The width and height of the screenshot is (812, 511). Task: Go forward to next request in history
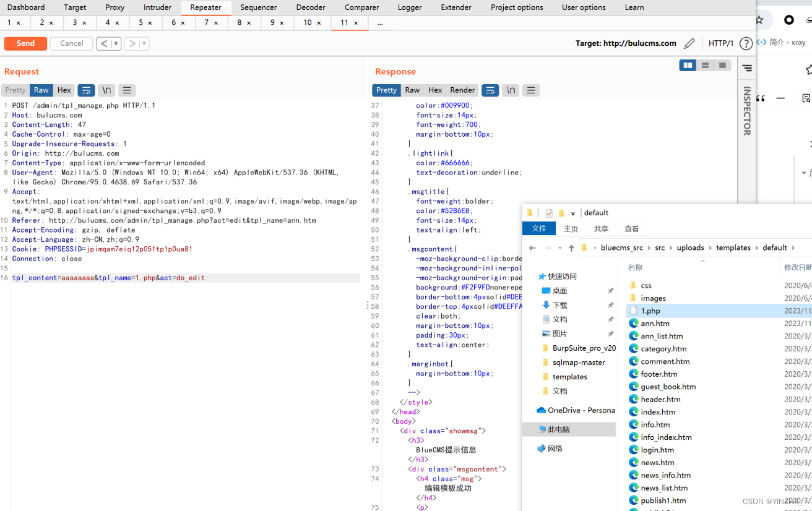132,43
